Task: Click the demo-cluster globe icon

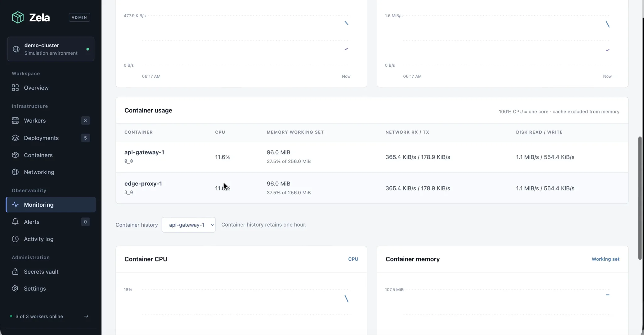Action: coord(16,49)
